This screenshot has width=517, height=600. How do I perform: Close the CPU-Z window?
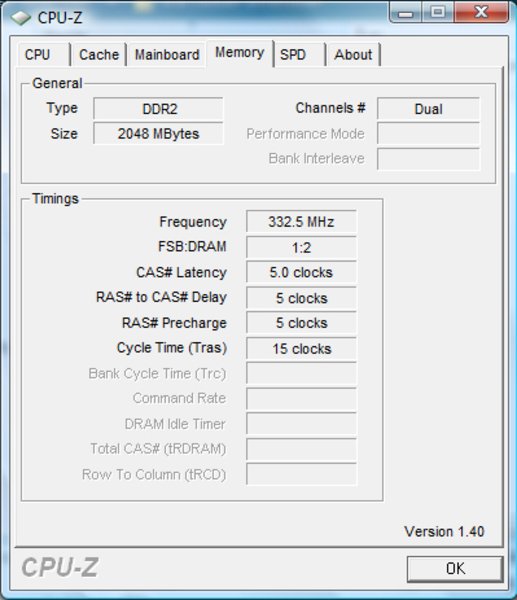pos(481,12)
